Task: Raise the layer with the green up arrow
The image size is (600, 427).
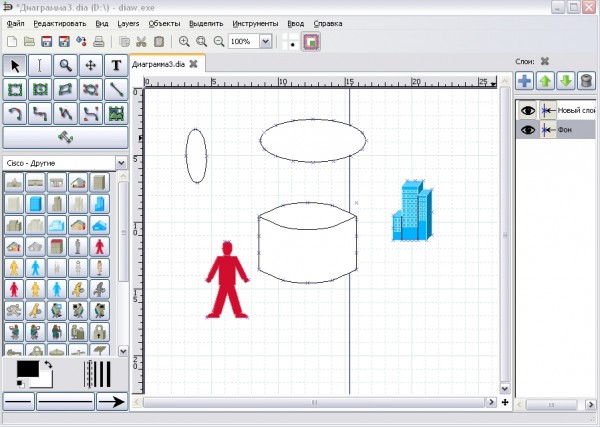Action: 545,81
